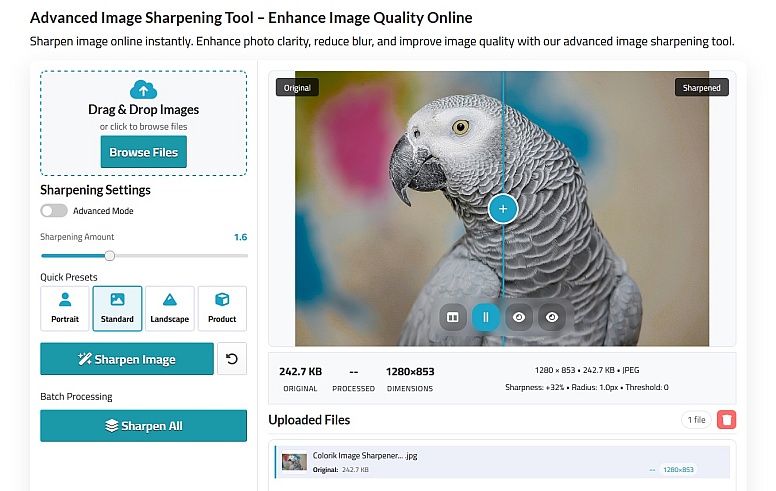Select the Colorik Image Sharpener jpg file
The width and height of the screenshot is (776, 491).
(502, 462)
